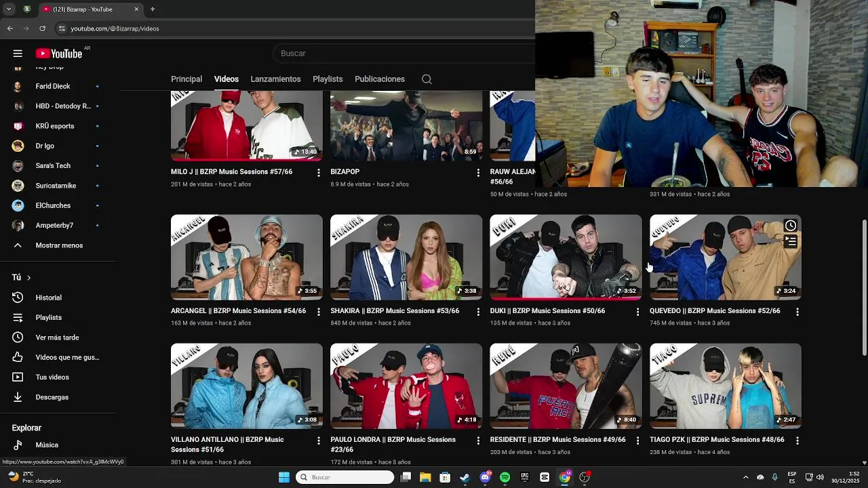This screenshot has width=868, height=488.
Task: Switch to the Lanzamientos tab
Action: (x=275, y=79)
